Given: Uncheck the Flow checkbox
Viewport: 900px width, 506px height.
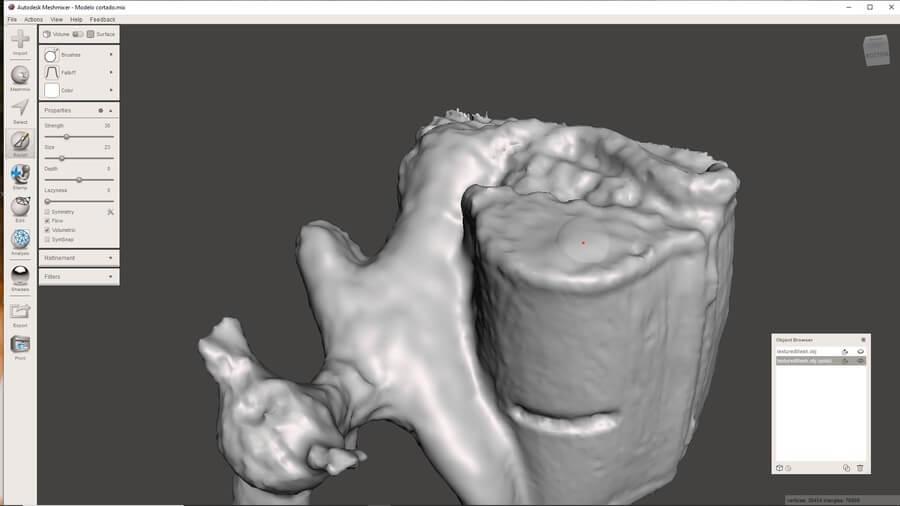Looking at the screenshot, I should [x=47, y=221].
